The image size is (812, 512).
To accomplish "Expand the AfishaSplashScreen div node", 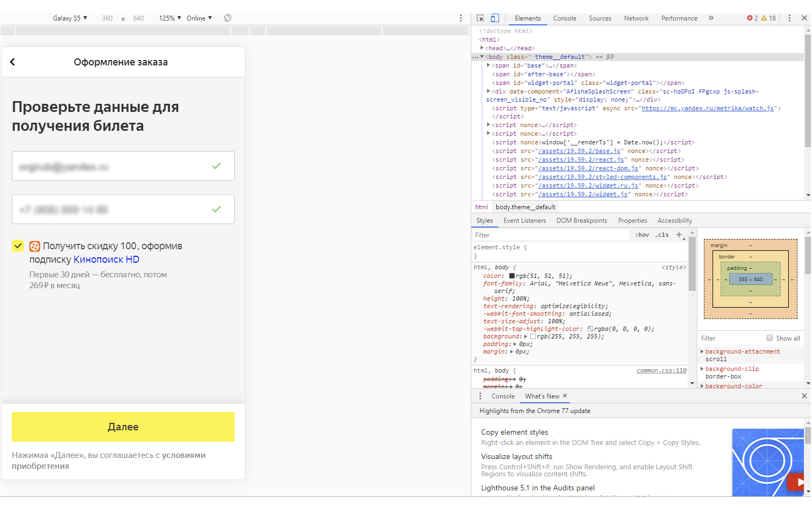I will (x=489, y=91).
